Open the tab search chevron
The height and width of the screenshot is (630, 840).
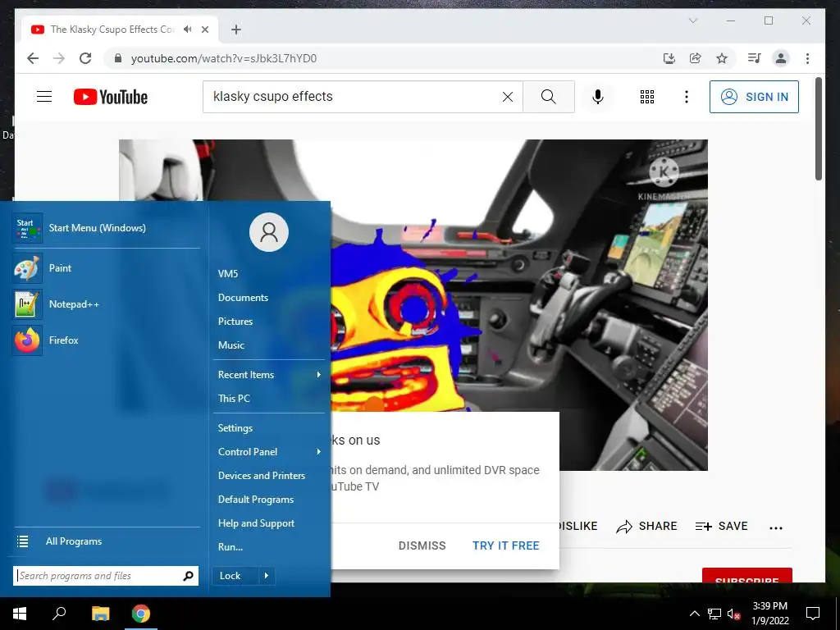click(x=692, y=21)
